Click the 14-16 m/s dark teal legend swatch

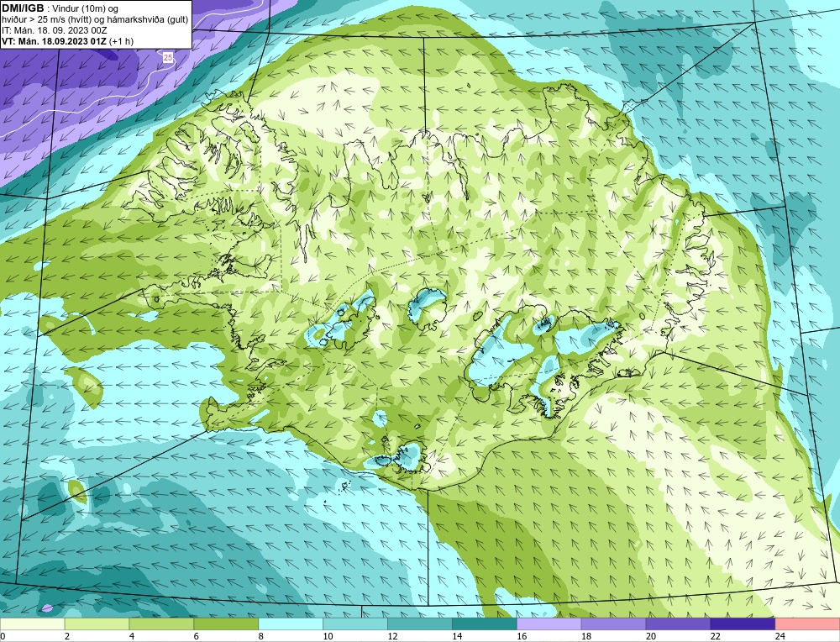click(x=485, y=624)
